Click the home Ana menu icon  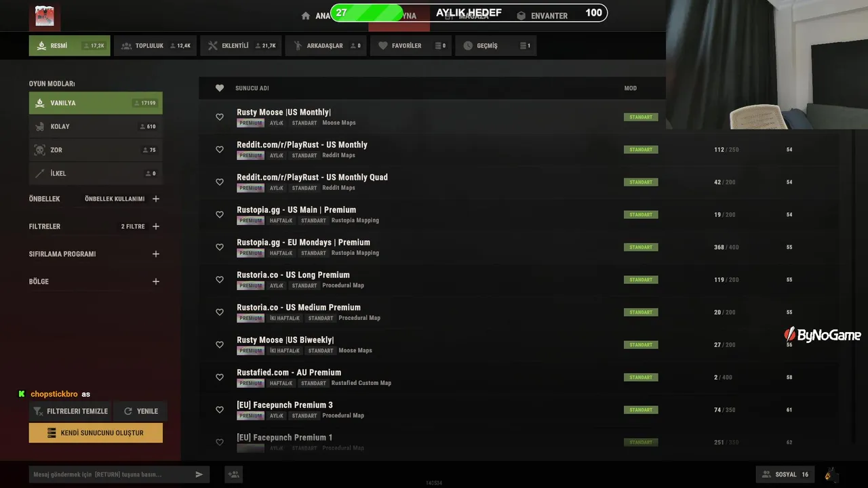306,16
